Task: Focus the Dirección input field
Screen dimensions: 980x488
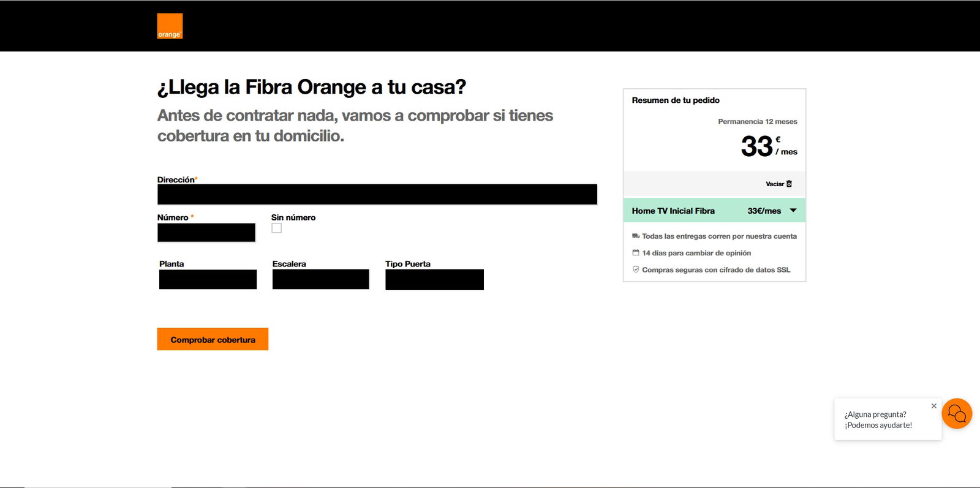Action: point(377,194)
